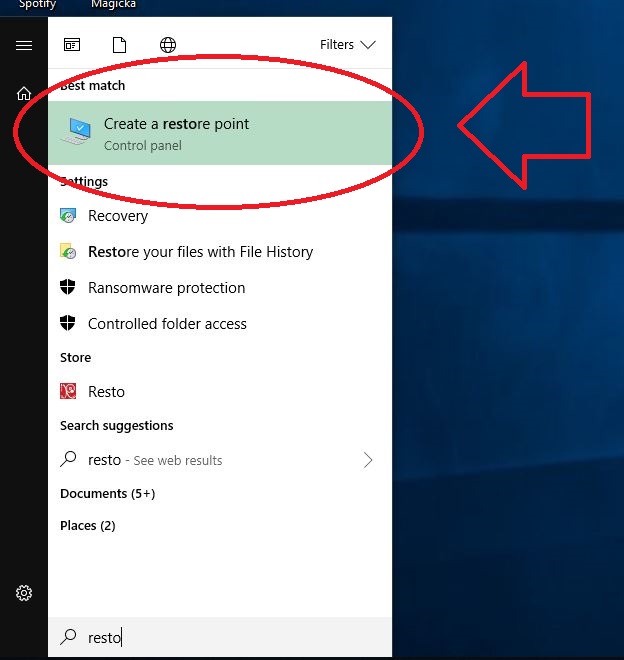
Task: Open the Settings gear icon
Action: coord(24,593)
